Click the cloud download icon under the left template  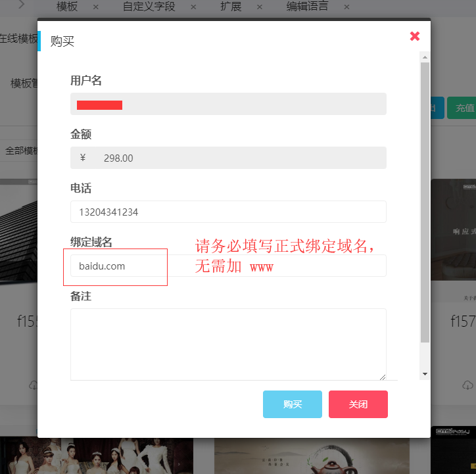pyautogui.click(x=34, y=385)
